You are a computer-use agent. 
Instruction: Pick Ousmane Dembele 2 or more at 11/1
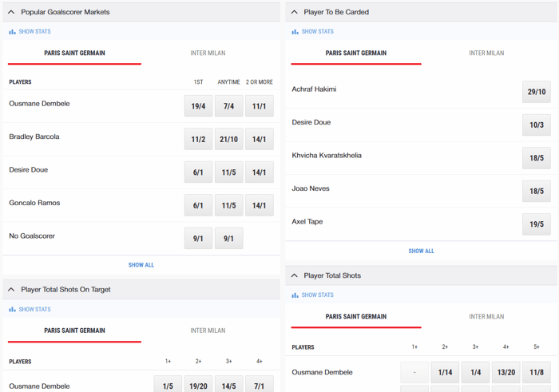click(260, 106)
